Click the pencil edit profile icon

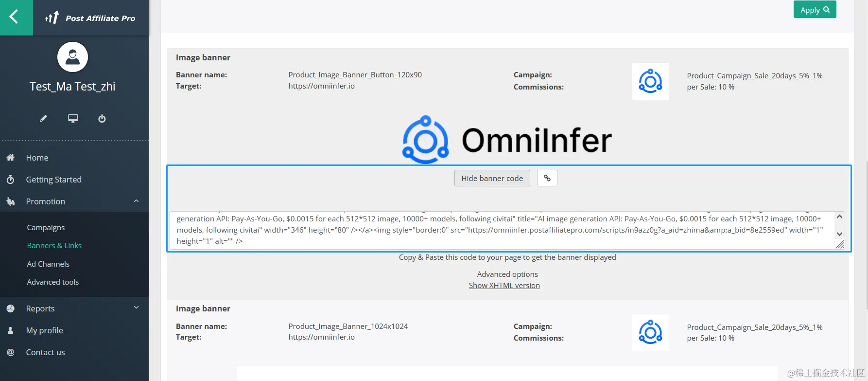coord(43,118)
